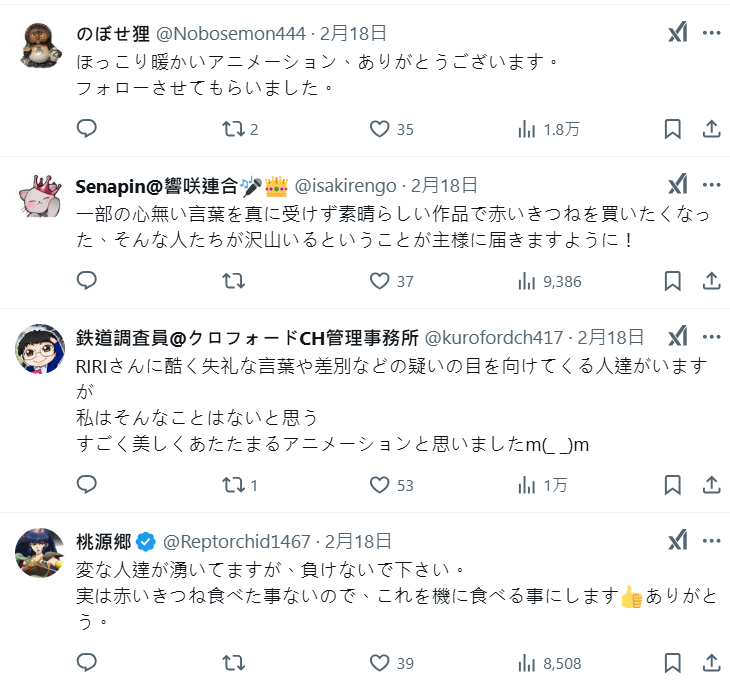Retweet のぼせ狸's post with 2 retweets
This screenshot has width=730, height=686.
coord(233,129)
